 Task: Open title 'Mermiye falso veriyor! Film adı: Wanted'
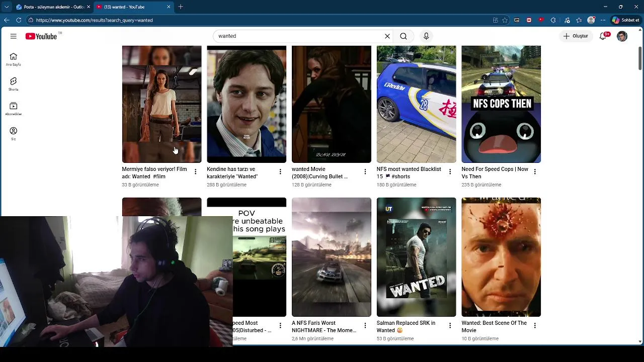pyautogui.click(x=154, y=173)
